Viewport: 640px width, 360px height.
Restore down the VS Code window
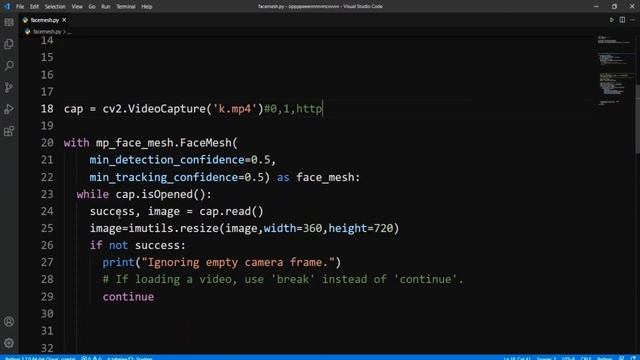click(614, 7)
